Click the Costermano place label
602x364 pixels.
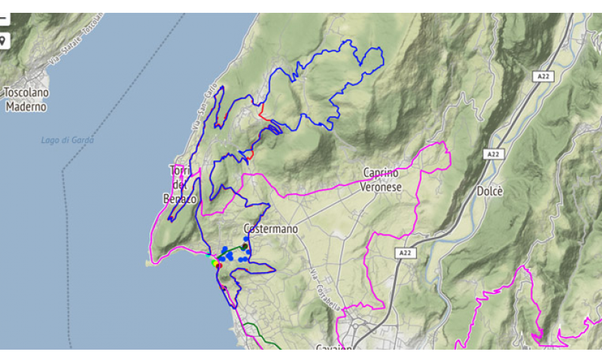tap(271, 229)
